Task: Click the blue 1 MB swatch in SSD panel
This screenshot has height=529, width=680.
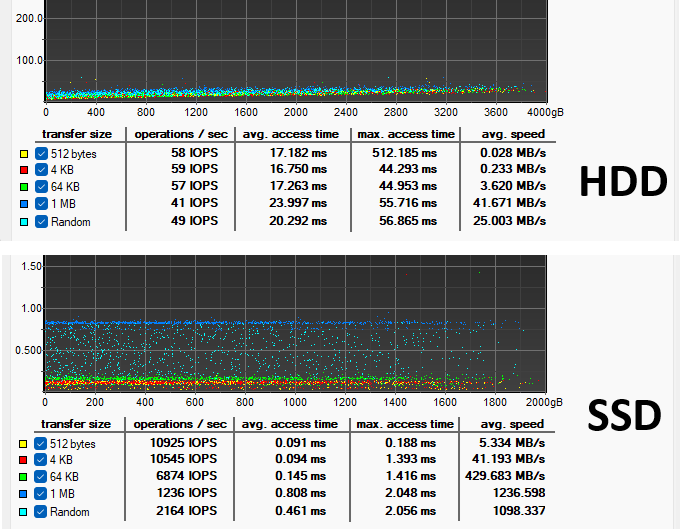Action: [23, 494]
